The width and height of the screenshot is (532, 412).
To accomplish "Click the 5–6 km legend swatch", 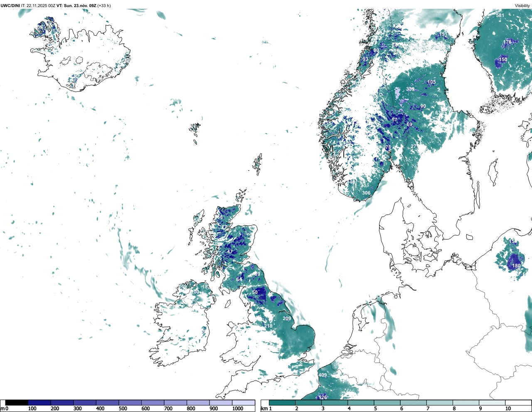I will click(387, 402).
